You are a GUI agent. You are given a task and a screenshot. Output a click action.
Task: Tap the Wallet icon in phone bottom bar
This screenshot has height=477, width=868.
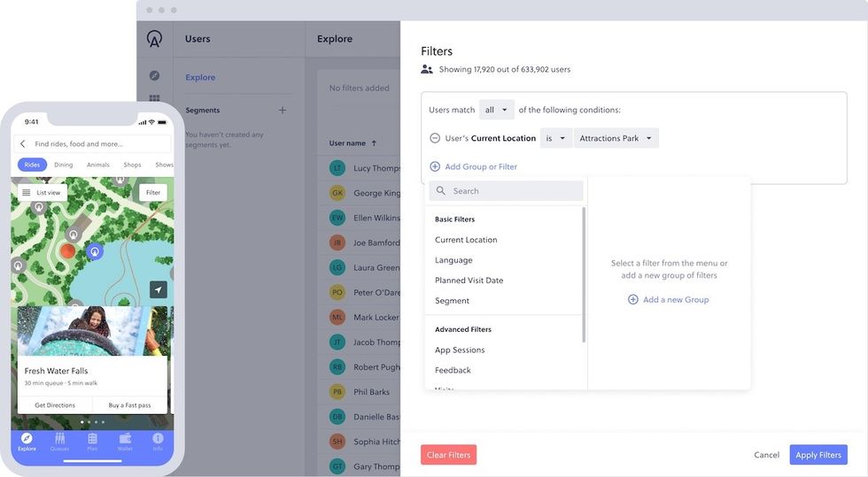point(125,442)
